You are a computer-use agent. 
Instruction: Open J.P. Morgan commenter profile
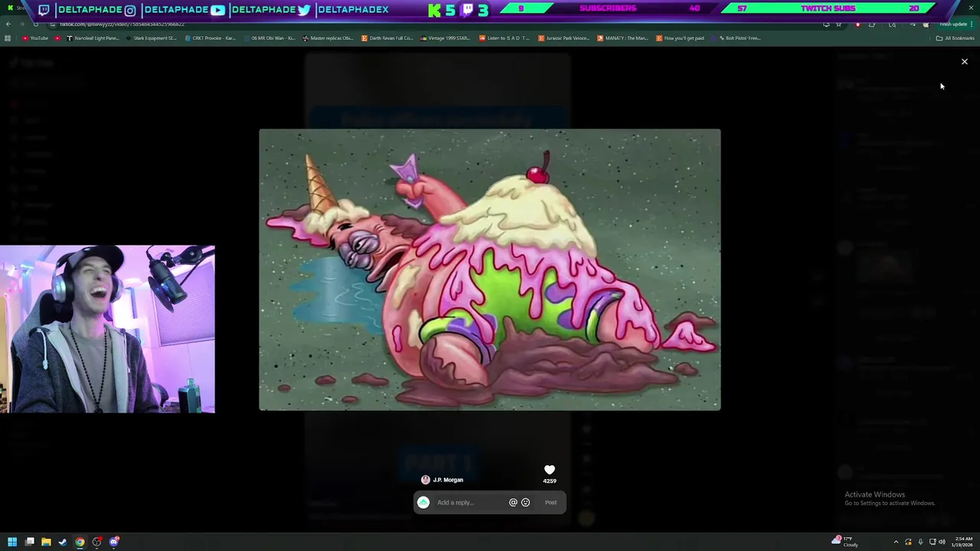point(448,480)
